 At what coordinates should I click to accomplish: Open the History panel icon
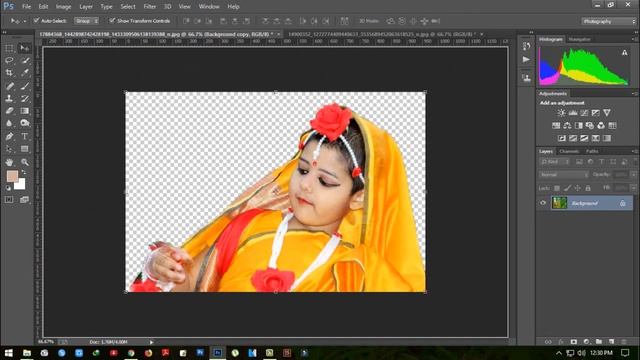point(526,46)
